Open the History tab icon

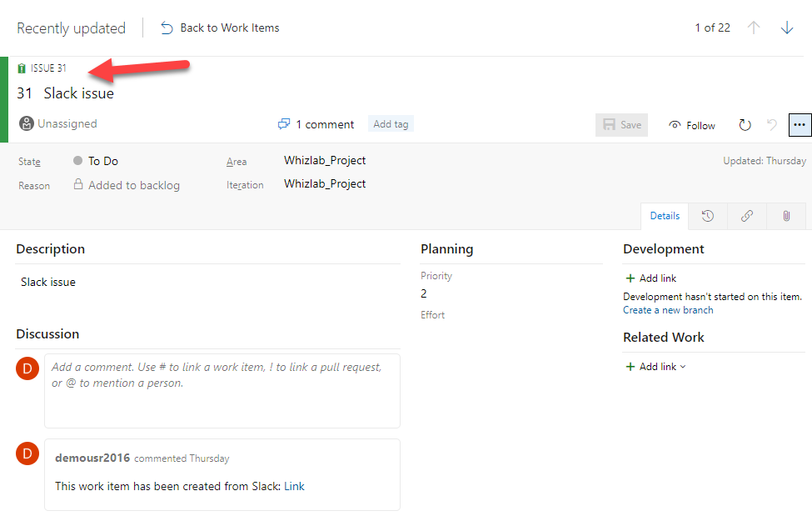coord(708,216)
